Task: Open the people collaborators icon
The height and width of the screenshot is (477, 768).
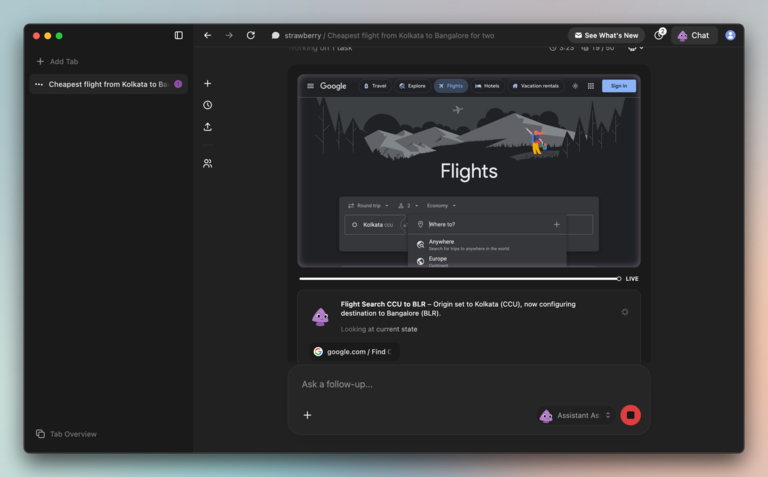Action: [x=208, y=163]
